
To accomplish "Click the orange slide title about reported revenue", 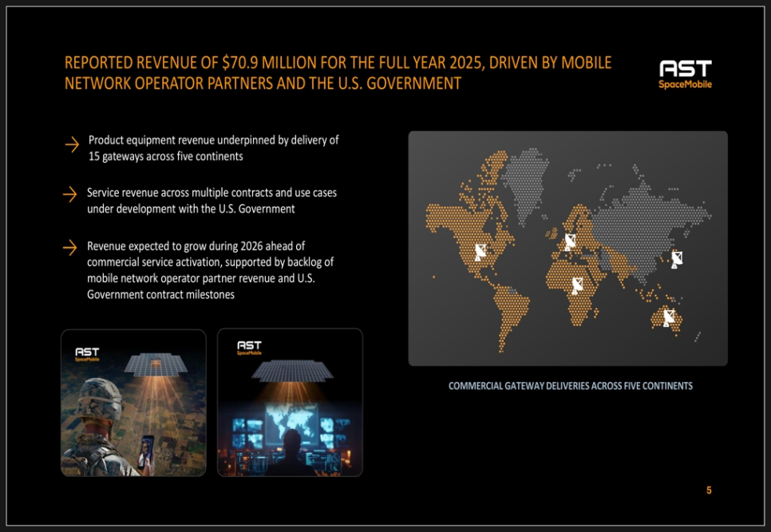I will 338,73.
